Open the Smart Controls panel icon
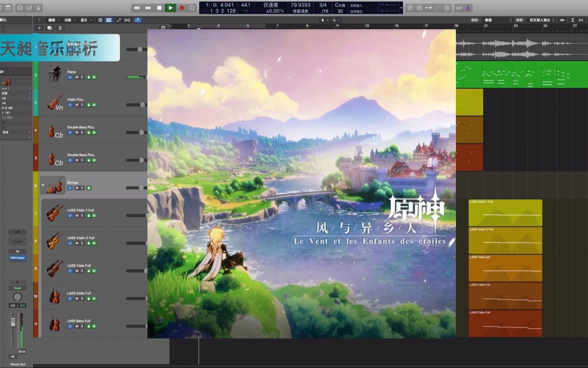 pos(20,8)
